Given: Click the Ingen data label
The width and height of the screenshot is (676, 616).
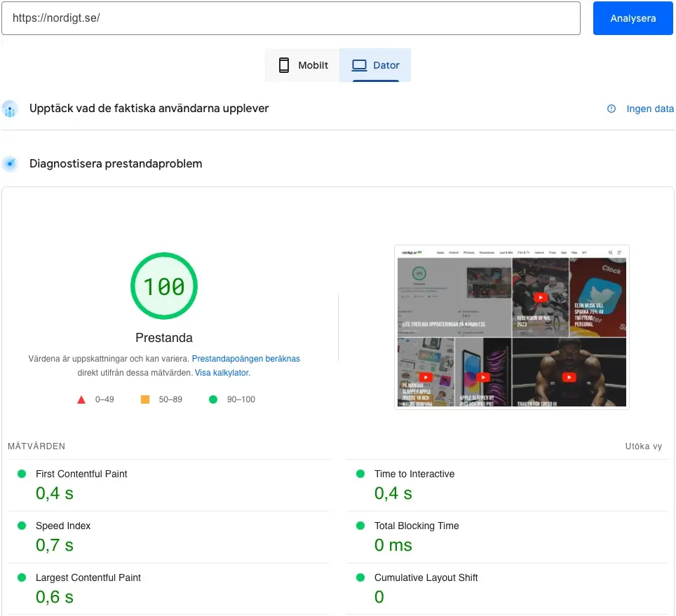Looking at the screenshot, I should (650, 109).
